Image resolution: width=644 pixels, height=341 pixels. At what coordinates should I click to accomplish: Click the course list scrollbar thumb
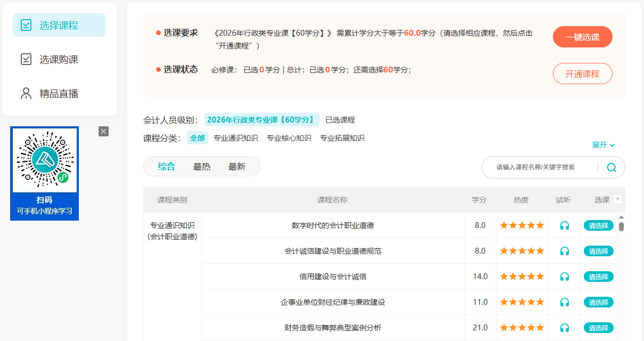(x=621, y=226)
